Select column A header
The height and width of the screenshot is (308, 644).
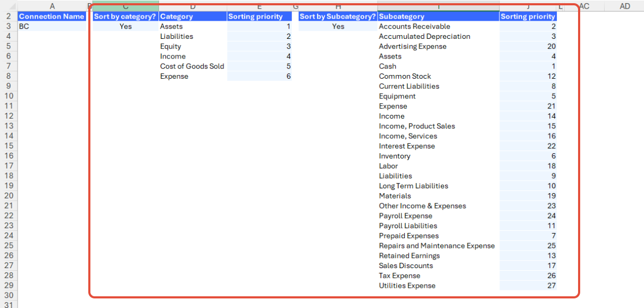click(52, 6)
